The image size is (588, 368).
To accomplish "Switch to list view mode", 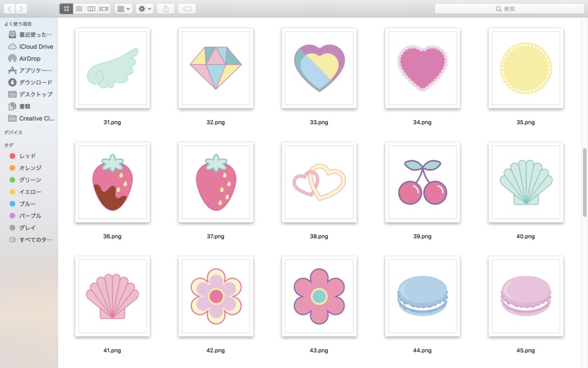I will coord(79,9).
